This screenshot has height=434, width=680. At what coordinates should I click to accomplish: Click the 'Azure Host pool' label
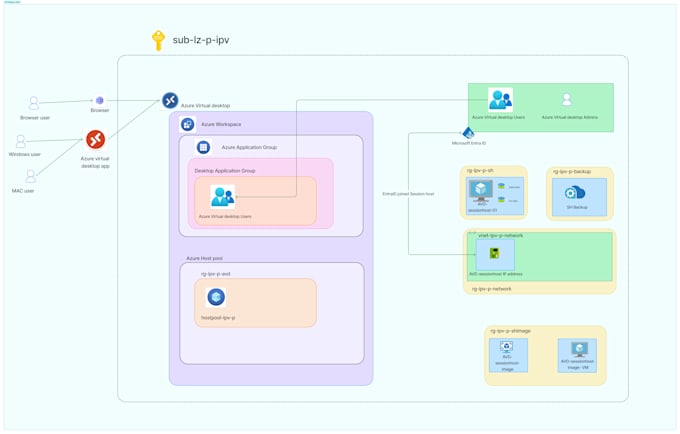205,258
